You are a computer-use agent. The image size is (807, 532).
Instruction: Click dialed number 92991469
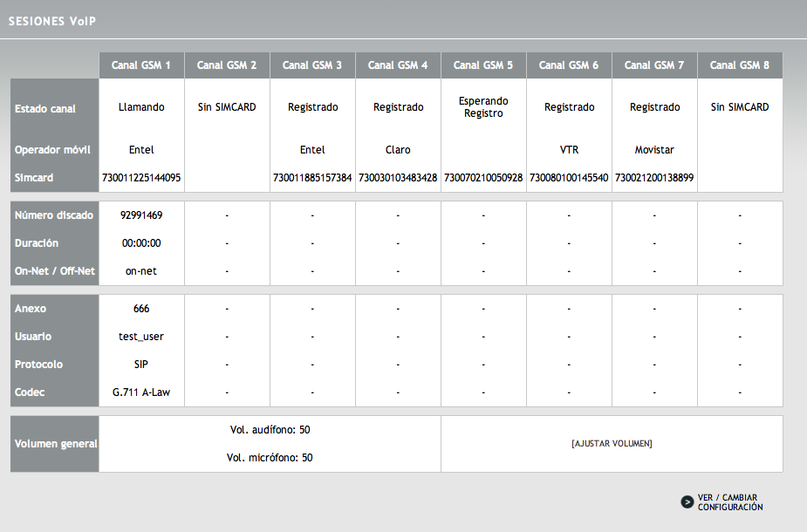coord(141,215)
